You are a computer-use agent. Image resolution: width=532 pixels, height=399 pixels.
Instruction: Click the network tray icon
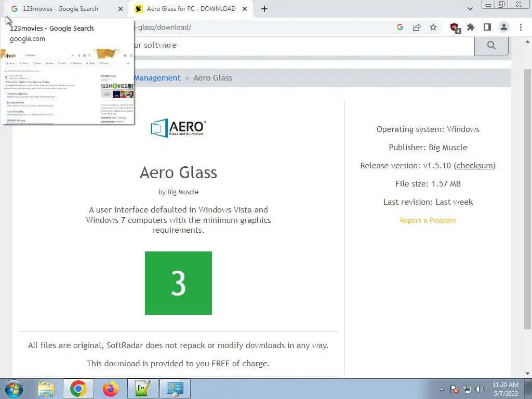467,389
